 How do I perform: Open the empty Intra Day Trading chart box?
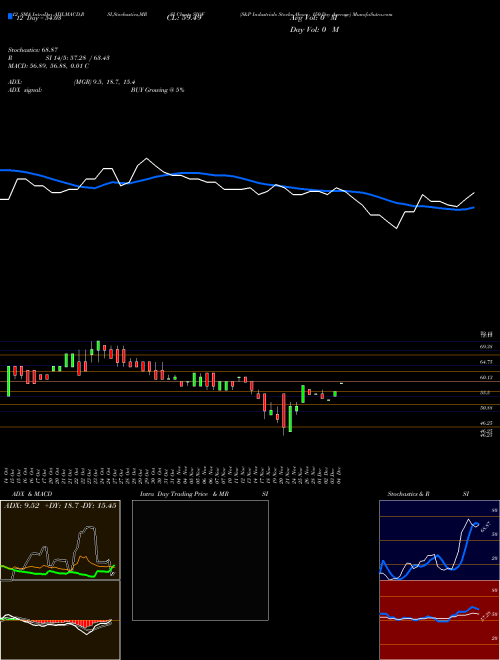200,560
